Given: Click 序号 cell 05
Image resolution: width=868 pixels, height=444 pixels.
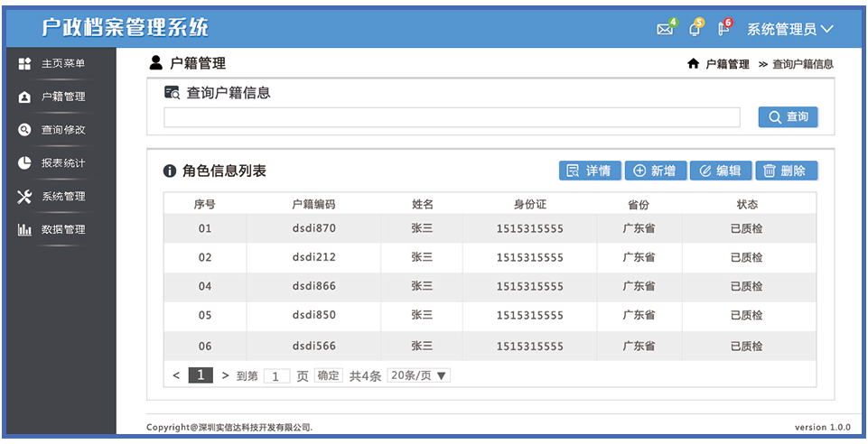Looking at the screenshot, I should [x=205, y=315].
